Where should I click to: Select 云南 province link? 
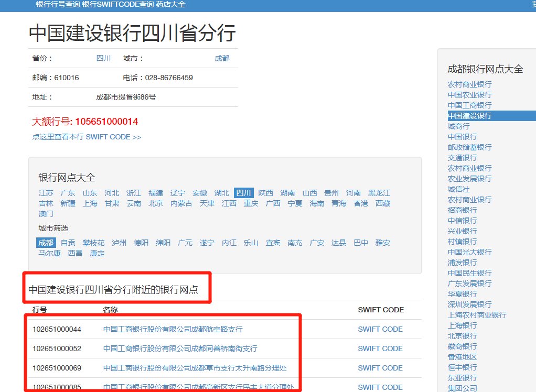[134, 203]
